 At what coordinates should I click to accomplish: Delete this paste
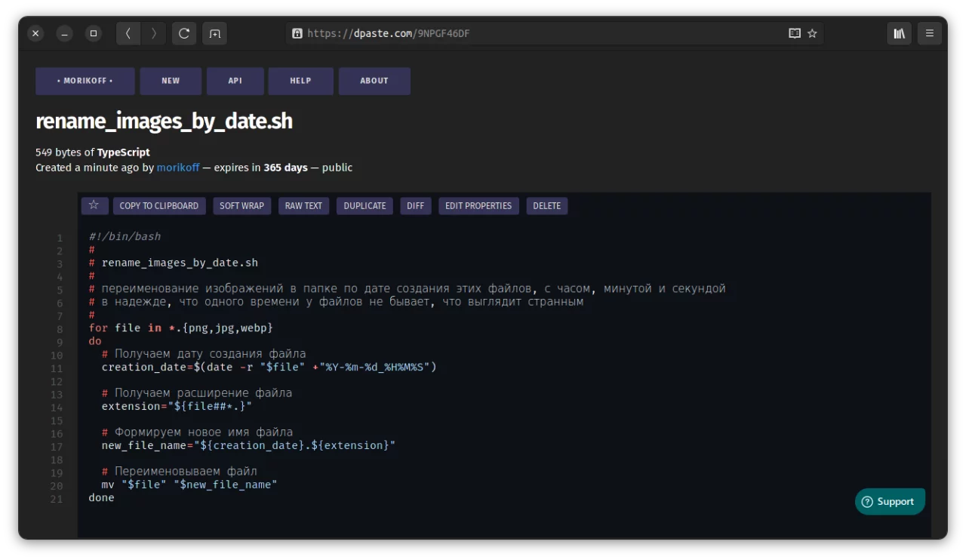[x=546, y=206]
